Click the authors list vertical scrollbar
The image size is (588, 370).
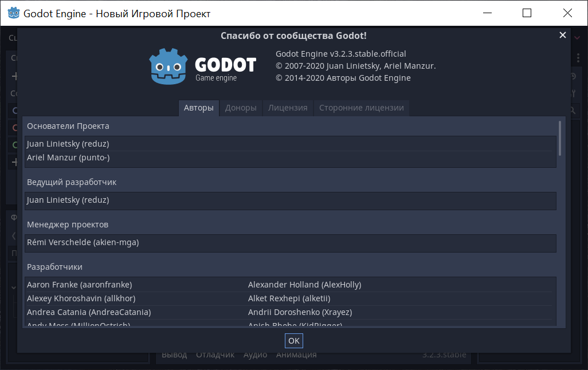[x=560, y=138]
